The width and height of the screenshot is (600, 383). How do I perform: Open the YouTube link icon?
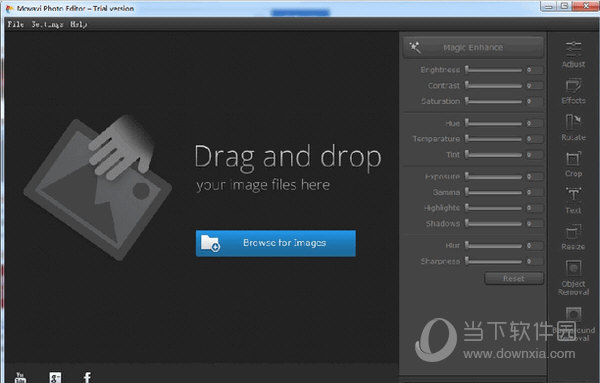point(20,377)
